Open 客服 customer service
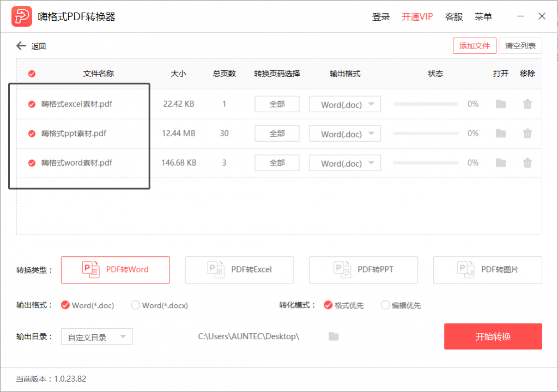The width and height of the screenshot is (558, 392). 454,17
